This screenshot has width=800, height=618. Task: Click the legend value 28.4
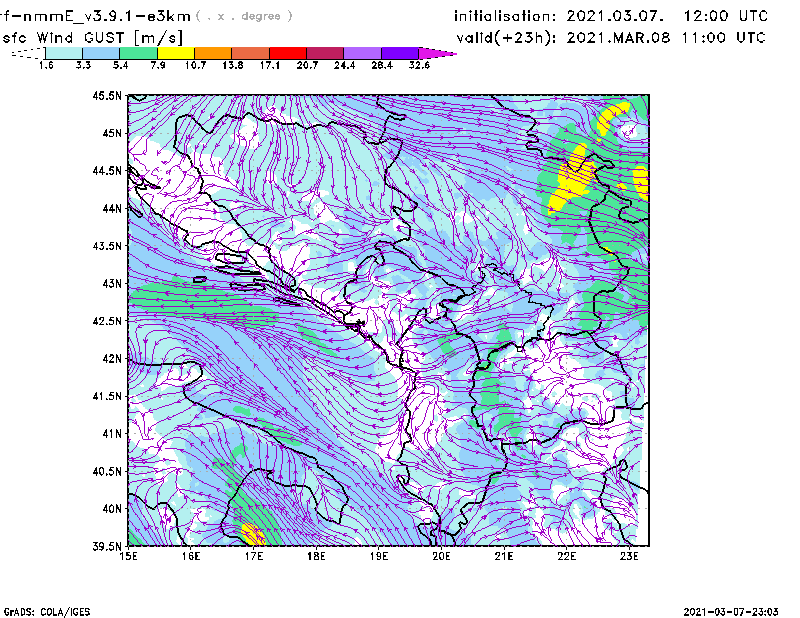(x=382, y=65)
